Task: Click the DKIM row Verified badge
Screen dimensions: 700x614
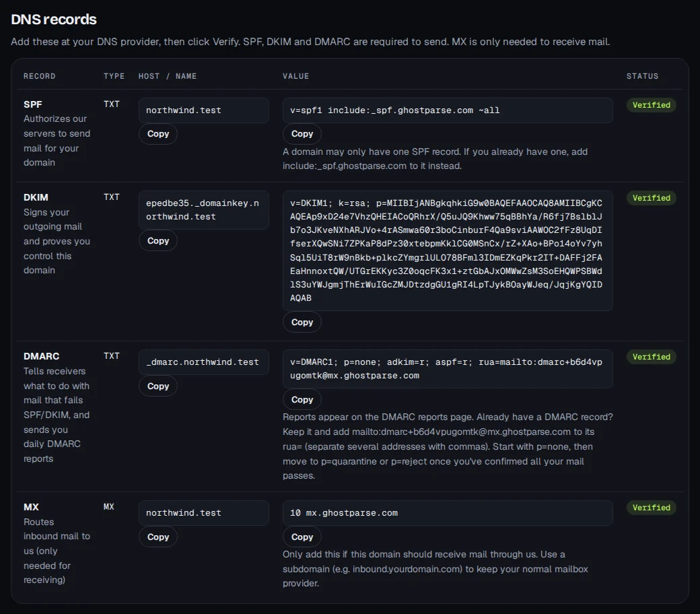Action: (x=652, y=198)
